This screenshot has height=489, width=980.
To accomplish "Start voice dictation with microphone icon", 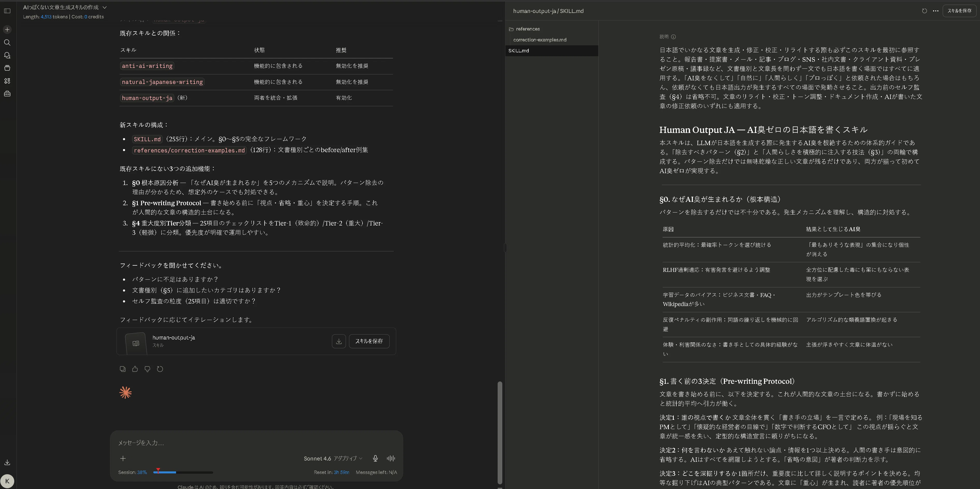I will coord(375,458).
